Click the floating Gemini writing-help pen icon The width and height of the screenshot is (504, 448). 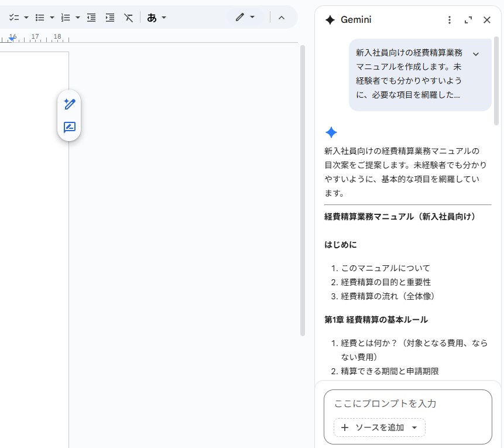point(70,104)
